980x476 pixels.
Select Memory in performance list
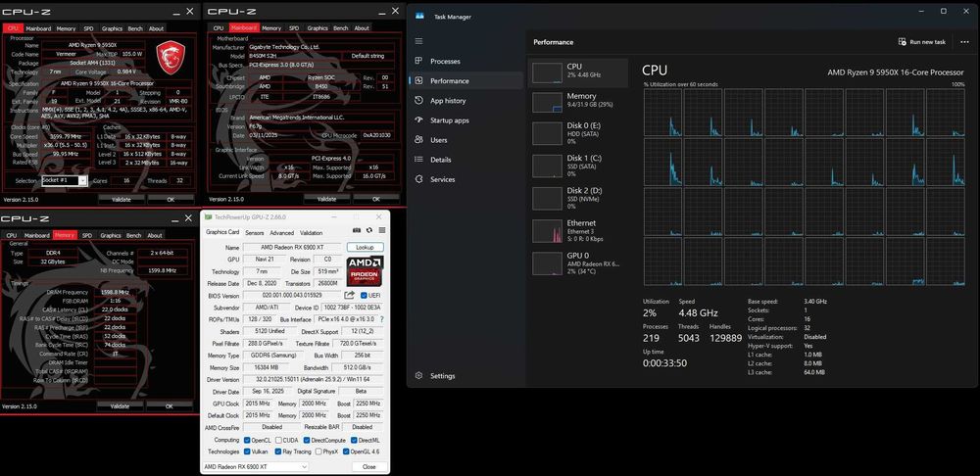coord(577,102)
